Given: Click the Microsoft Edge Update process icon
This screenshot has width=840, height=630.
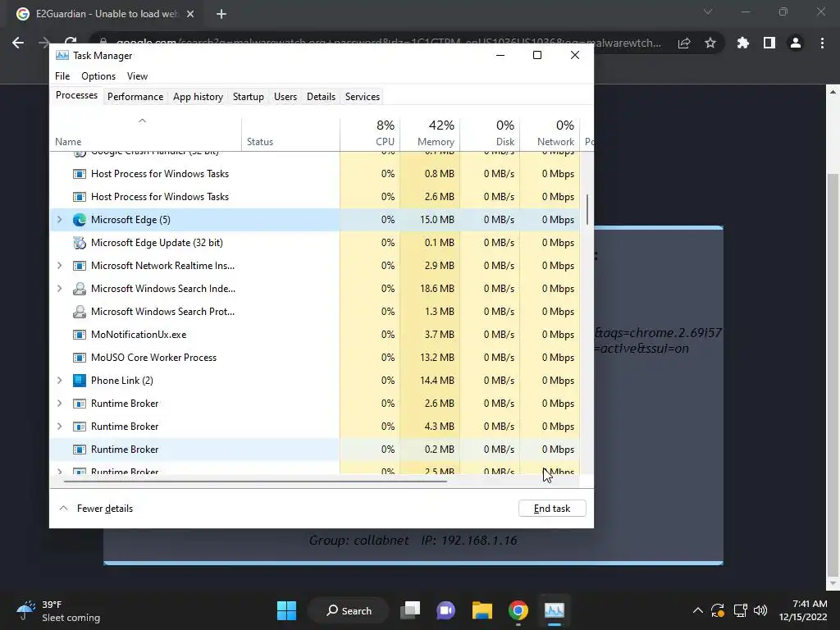Looking at the screenshot, I should point(80,243).
